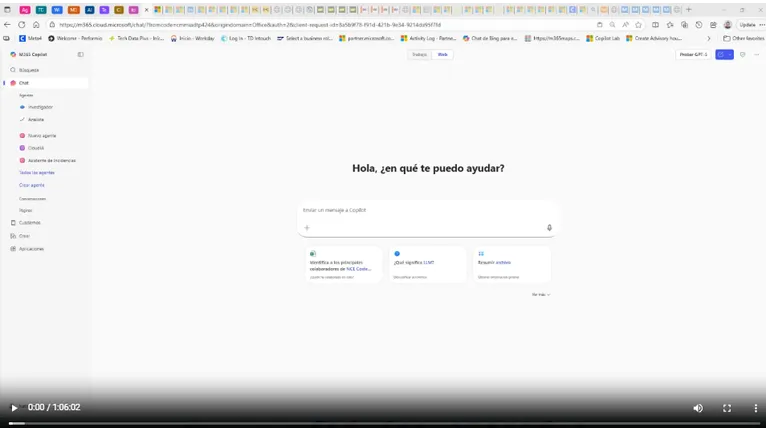
Task: Click the Probar GPT-5 button
Action: (693, 55)
